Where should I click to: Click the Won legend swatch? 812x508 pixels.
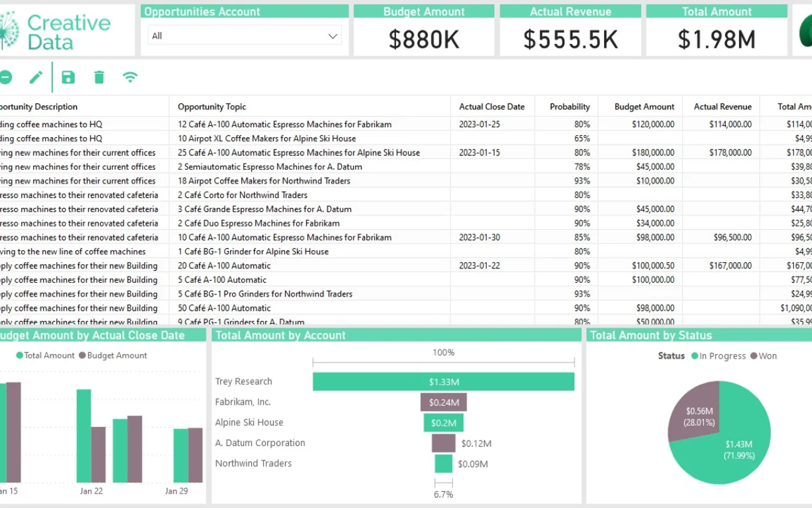pyautogui.click(x=754, y=356)
